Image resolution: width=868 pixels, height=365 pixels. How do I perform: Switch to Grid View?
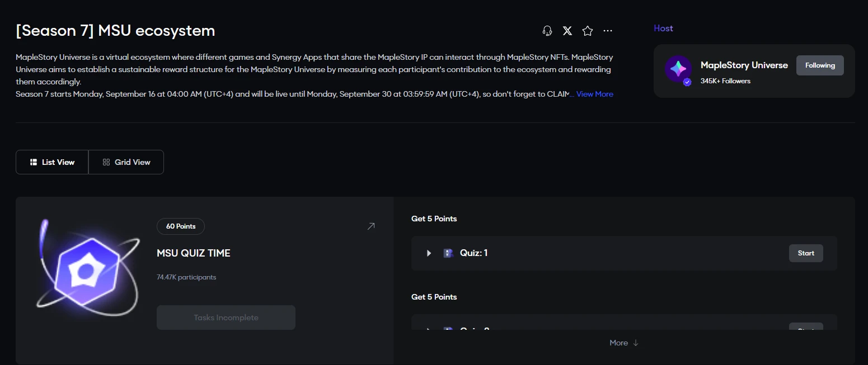coord(126,162)
